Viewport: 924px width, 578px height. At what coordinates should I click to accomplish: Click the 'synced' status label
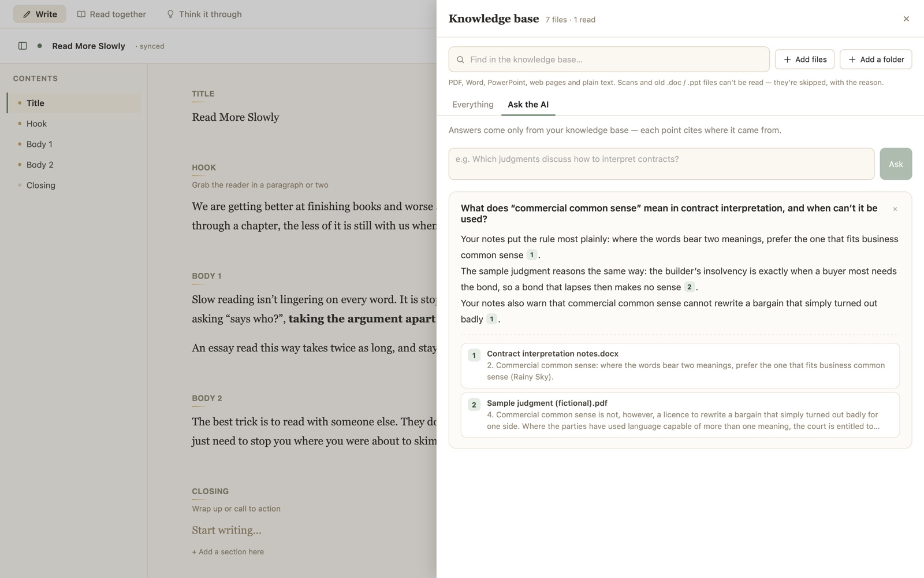(150, 46)
